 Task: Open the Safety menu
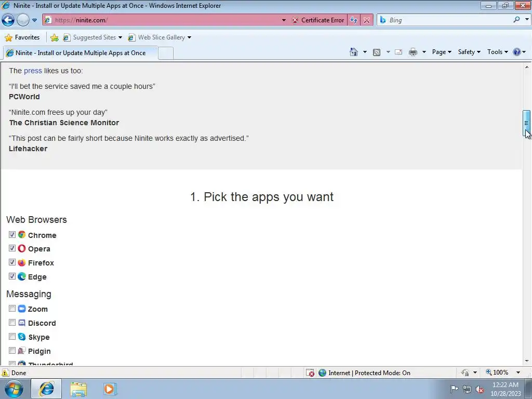tap(469, 52)
